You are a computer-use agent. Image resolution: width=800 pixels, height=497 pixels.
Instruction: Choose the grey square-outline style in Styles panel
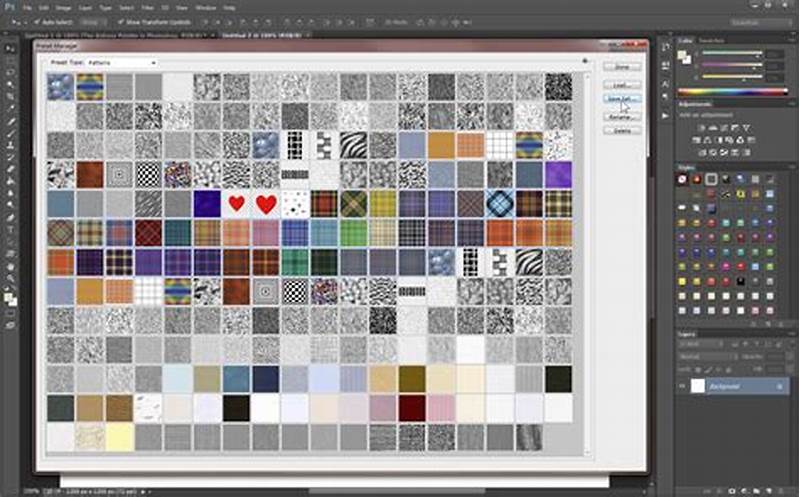[x=711, y=179]
